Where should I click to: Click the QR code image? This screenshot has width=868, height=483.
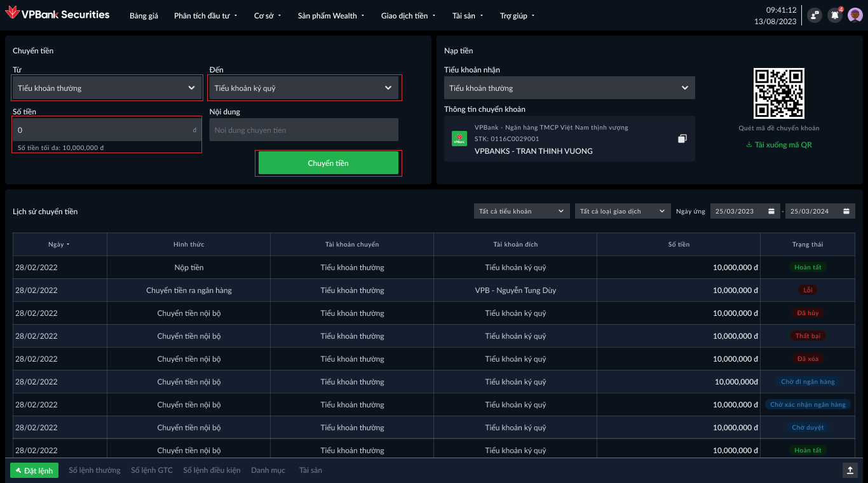tap(778, 93)
